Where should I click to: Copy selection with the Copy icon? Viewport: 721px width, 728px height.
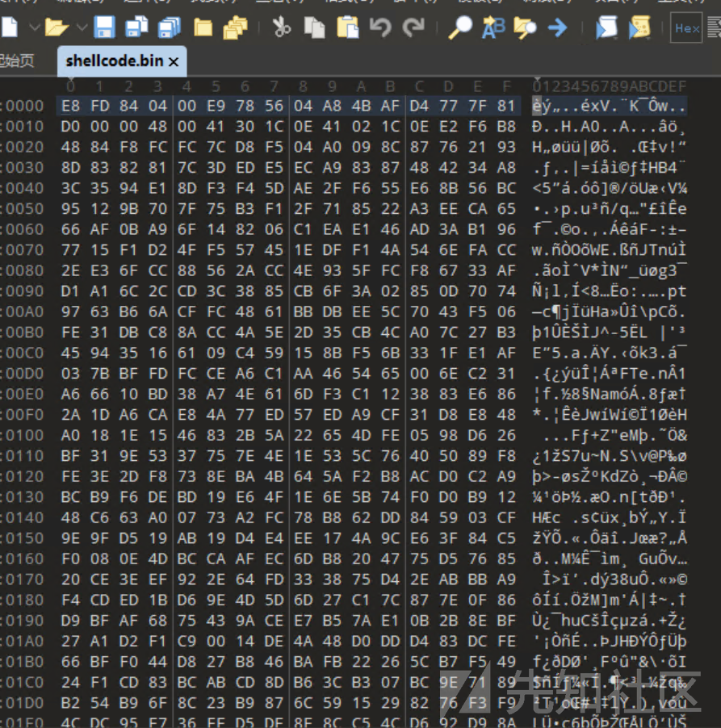tap(315, 27)
